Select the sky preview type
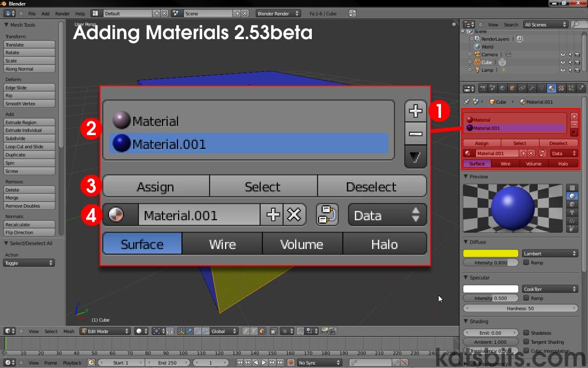 572,229
